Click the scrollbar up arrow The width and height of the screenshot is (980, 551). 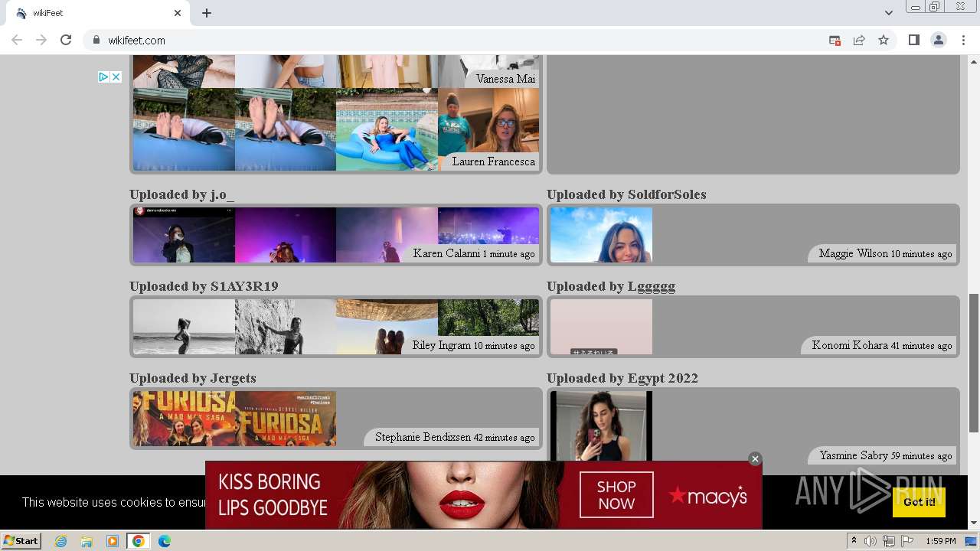coord(974,60)
